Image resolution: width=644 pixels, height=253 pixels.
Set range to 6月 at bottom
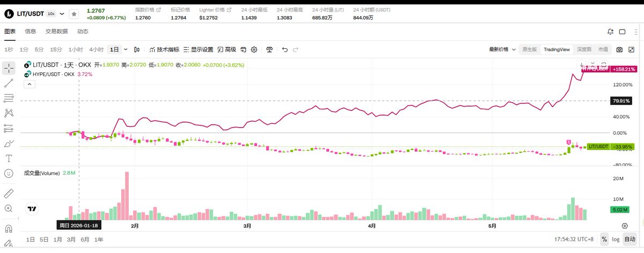[85, 240]
